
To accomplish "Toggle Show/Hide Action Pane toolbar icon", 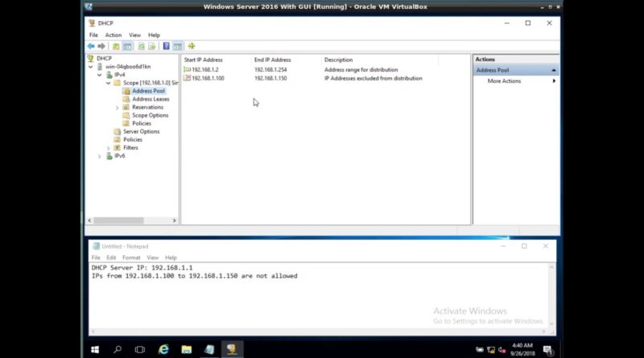I will coord(178,47).
